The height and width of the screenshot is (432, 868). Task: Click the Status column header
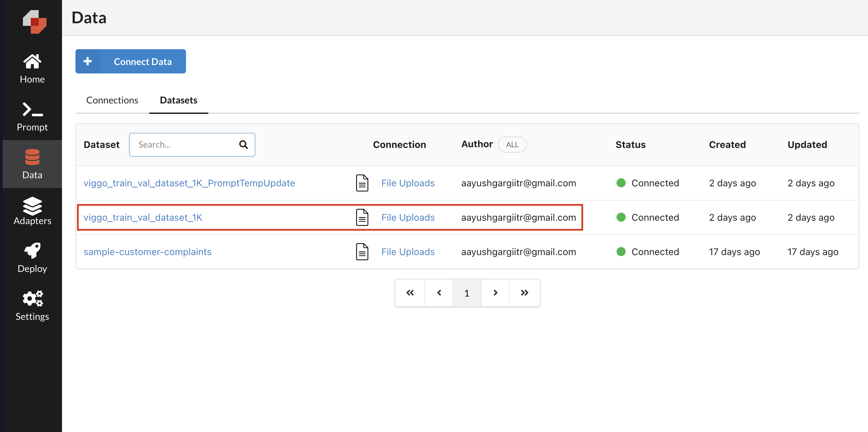pyautogui.click(x=630, y=145)
